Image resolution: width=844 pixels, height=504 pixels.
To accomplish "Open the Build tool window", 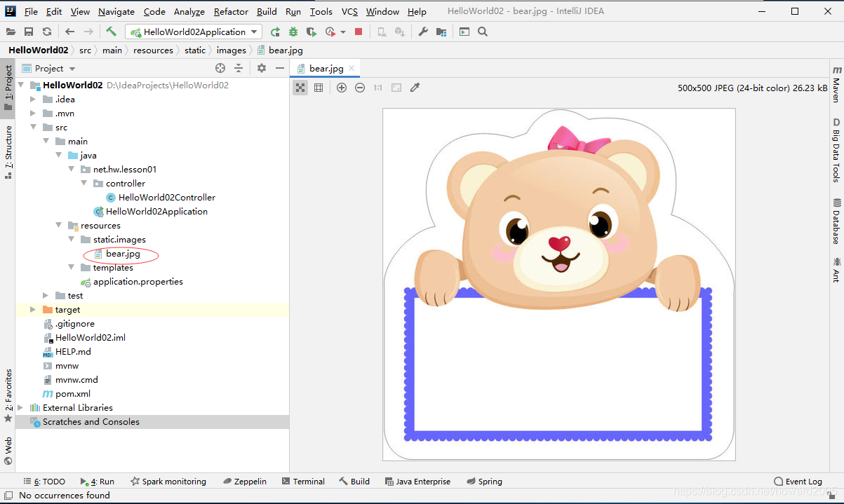I will (354, 482).
